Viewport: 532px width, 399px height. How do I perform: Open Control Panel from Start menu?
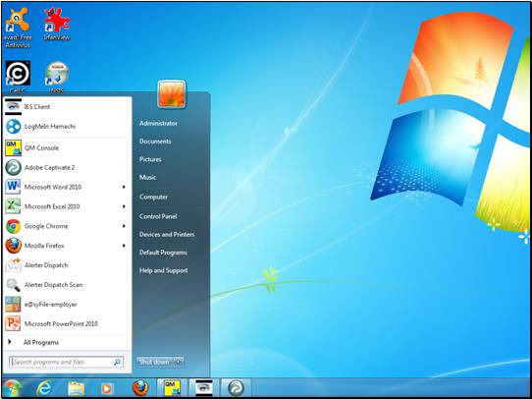click(158, 216)
